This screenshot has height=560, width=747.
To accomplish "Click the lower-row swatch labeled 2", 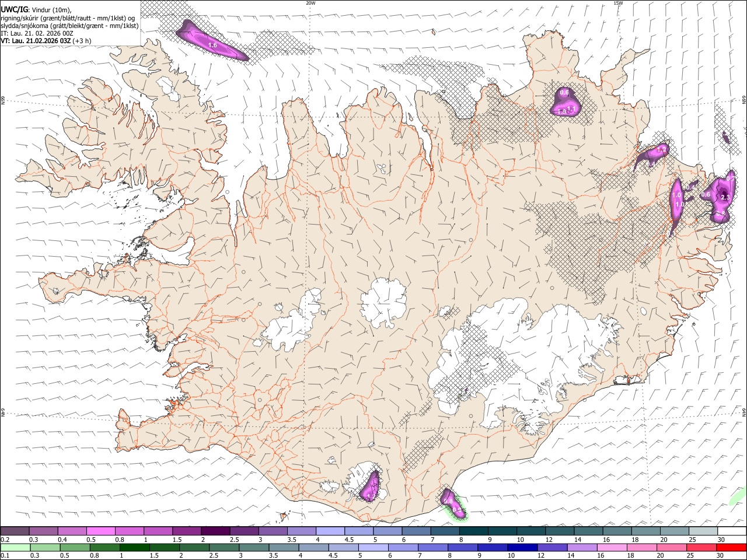I will [194, 547].
